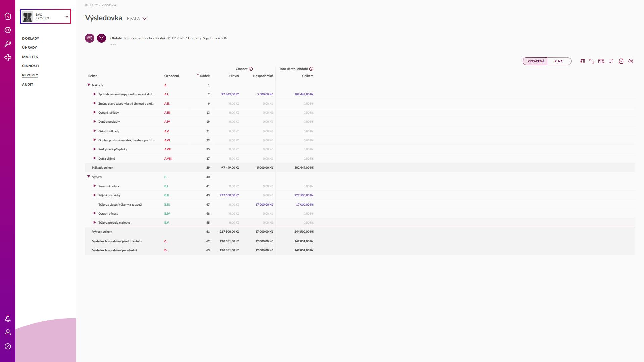Open notifications bell in left sidebar
Viewport: 644px width, 362px height.
tap(8, 319)
